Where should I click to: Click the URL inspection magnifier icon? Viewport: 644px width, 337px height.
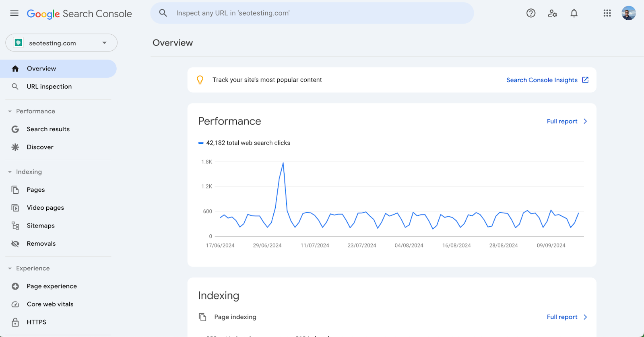pyautogui.click(x=15, y=87)
